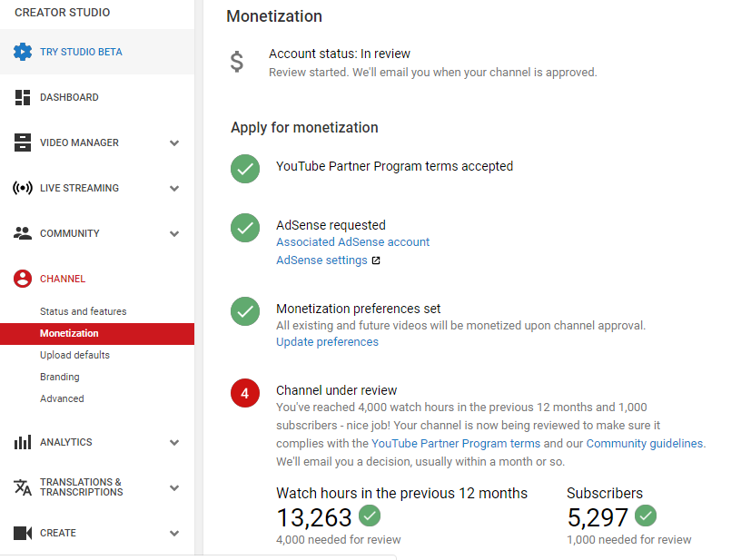Screen dimensions: 751x560
Task: Open Branding settings
Action: click(60, 377)
